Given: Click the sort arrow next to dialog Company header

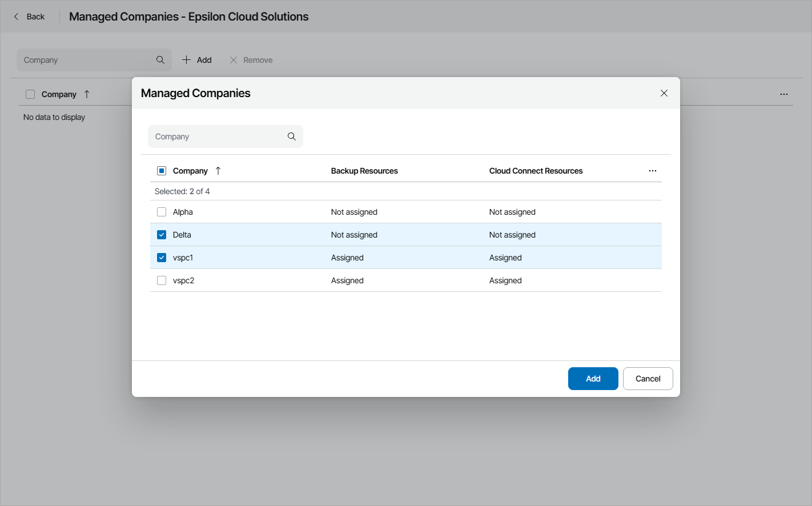Looking at the screenshot, I should tap(218, 171).
